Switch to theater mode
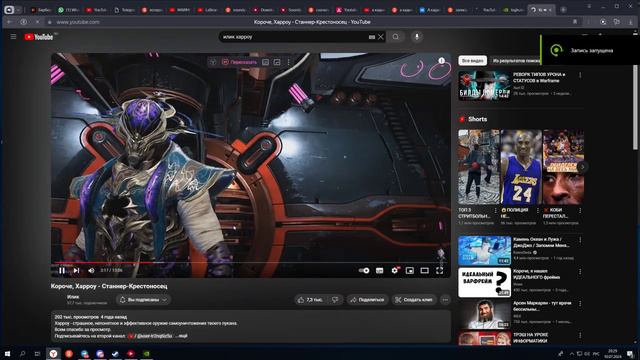The height and width of the screenshot is (360, 640). 424,270
